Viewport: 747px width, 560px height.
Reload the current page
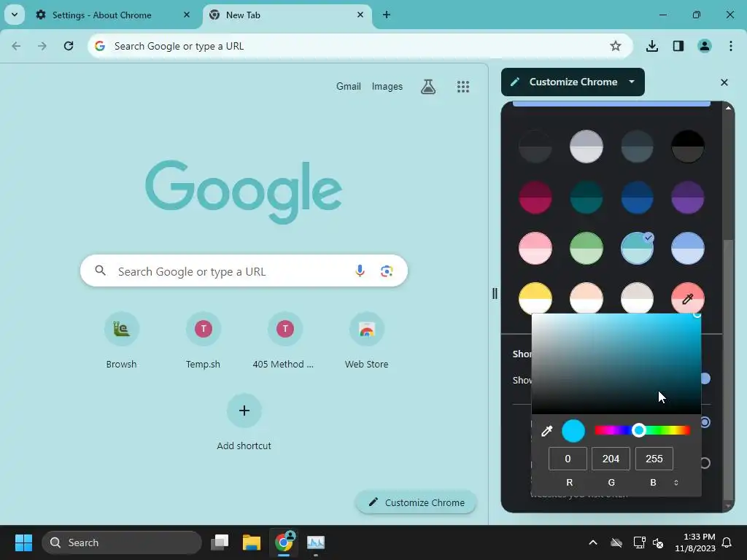point(69,46)
